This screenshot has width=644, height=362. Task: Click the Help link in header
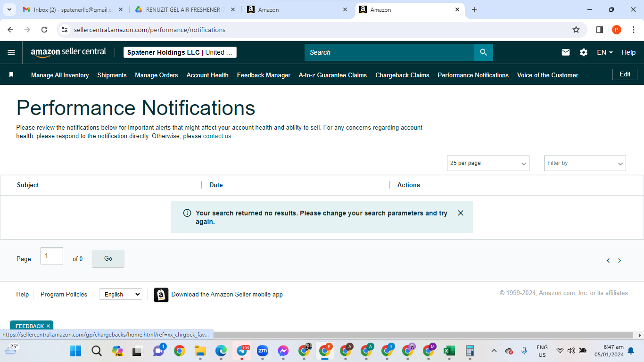(628, 52)
